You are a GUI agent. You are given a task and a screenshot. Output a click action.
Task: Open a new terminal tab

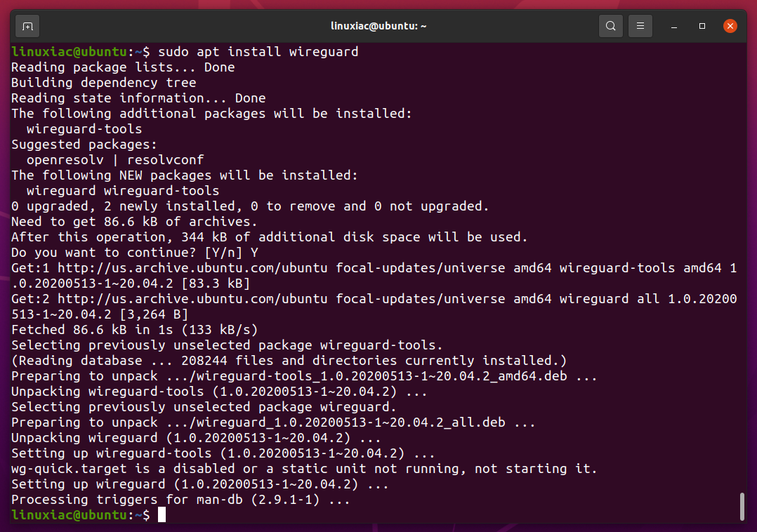point(27,27)
